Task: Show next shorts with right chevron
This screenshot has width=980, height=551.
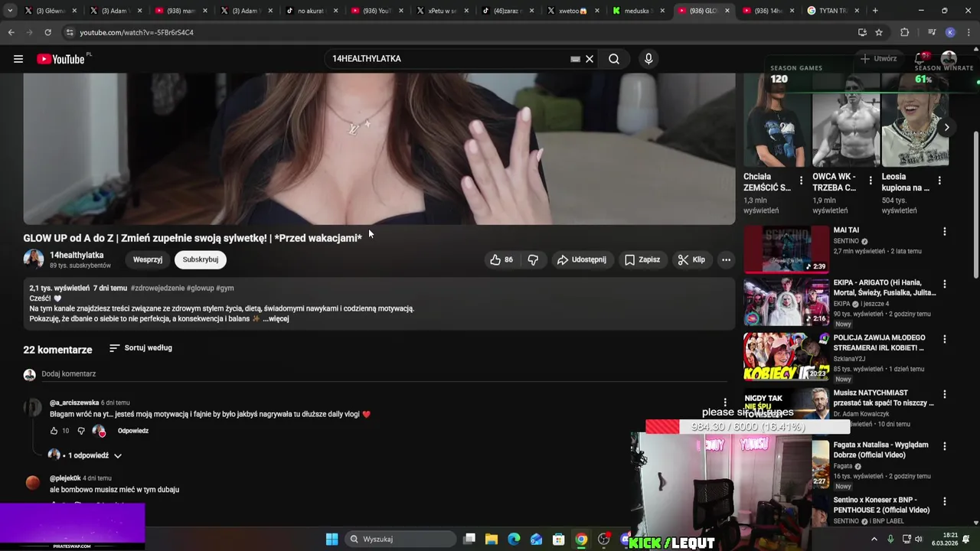Action: point(946,128)
